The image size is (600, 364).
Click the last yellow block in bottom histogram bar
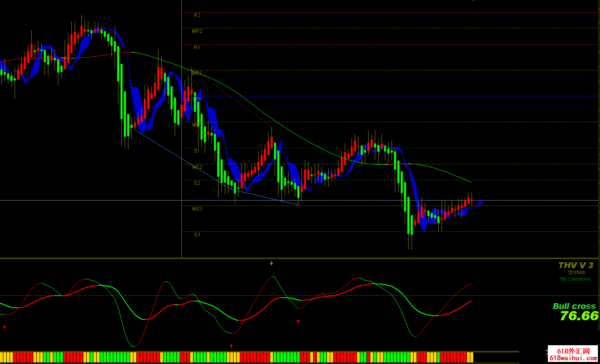click(470, 357)
